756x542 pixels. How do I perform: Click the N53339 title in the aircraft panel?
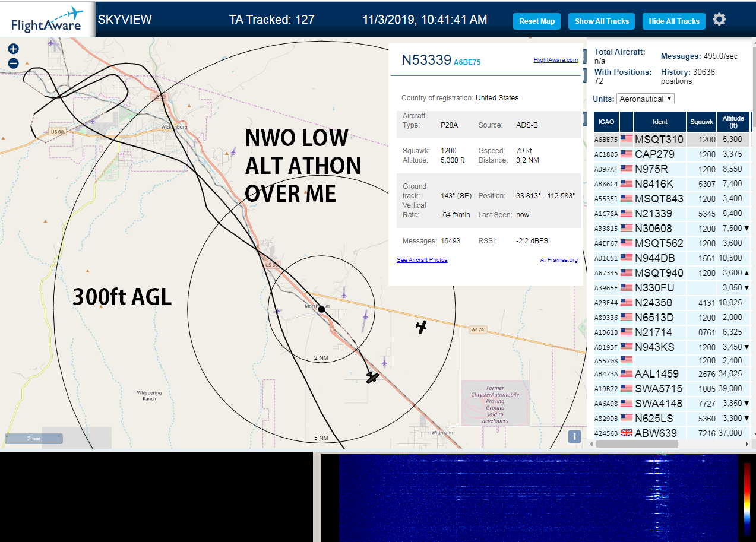coord(426,60)
